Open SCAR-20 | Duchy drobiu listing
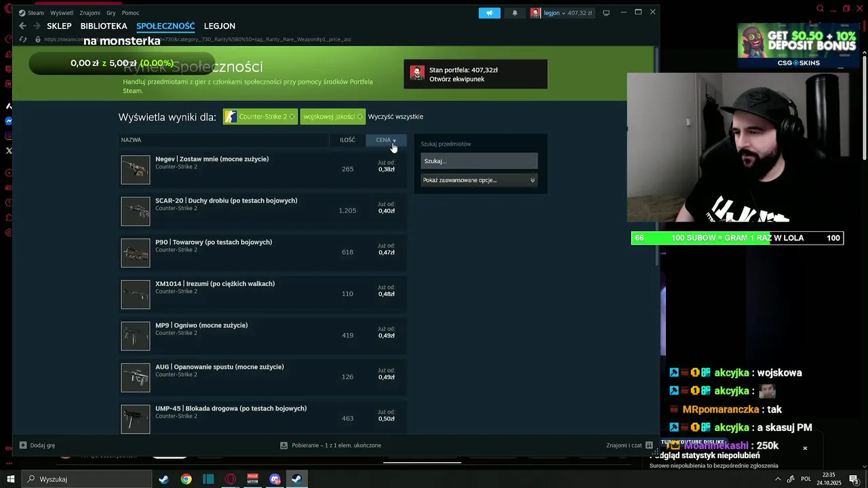Image resolution: width=868 pixels, height=488 pixels. pos(226,201)
